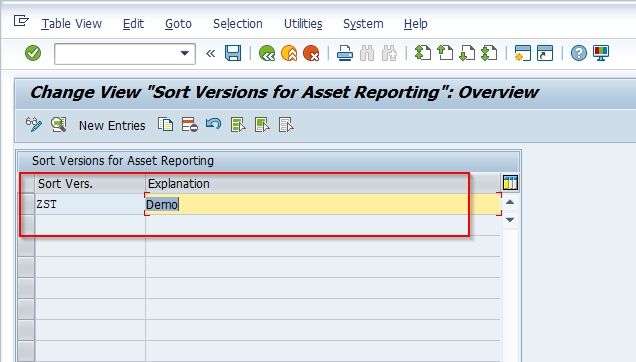Screen dimensions: 636x362
Task: Click the table scroll up arrow
Action: tap(510, 202)
